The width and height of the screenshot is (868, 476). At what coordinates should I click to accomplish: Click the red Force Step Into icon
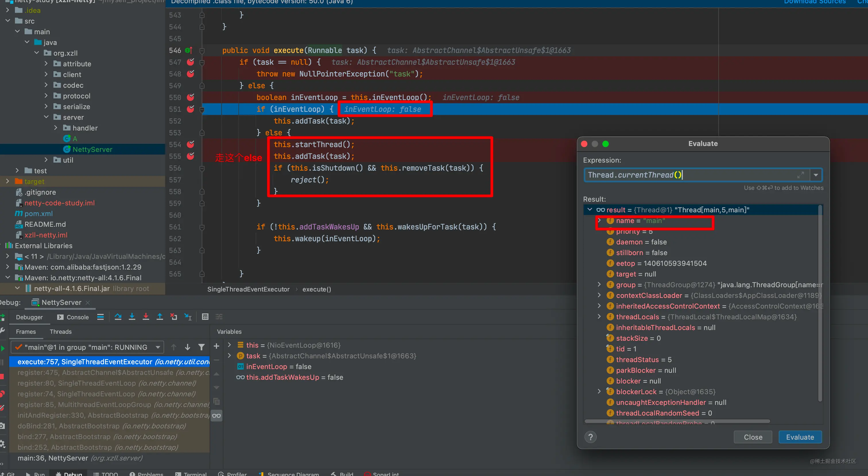146,317
